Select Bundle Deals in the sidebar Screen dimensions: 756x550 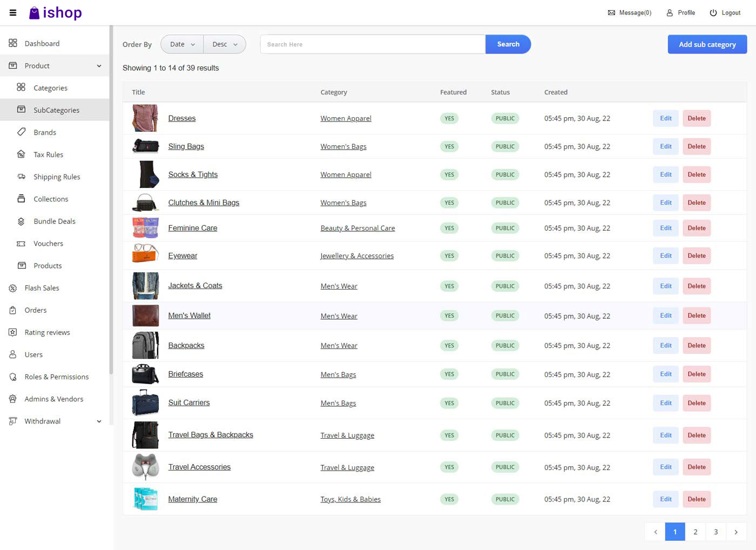(54, 221)
